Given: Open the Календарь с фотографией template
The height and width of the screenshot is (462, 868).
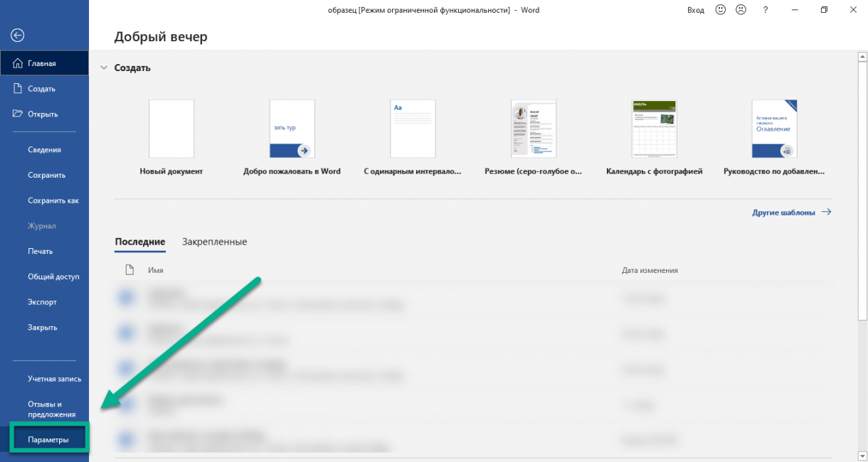Looking at the screenshot, I should point(654,129).
